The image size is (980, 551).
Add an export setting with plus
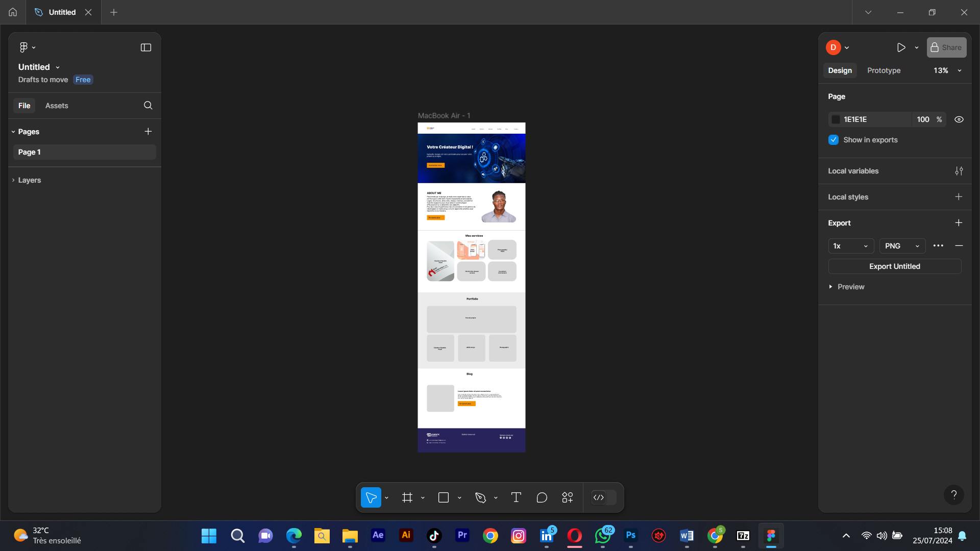959,223
